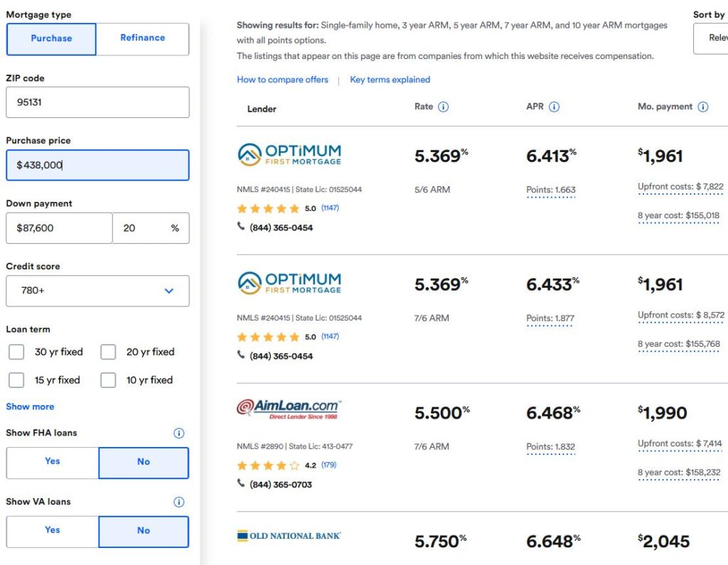The image size is (728, 565).
Task: Click the Rate column info icon
Action: 443,107
